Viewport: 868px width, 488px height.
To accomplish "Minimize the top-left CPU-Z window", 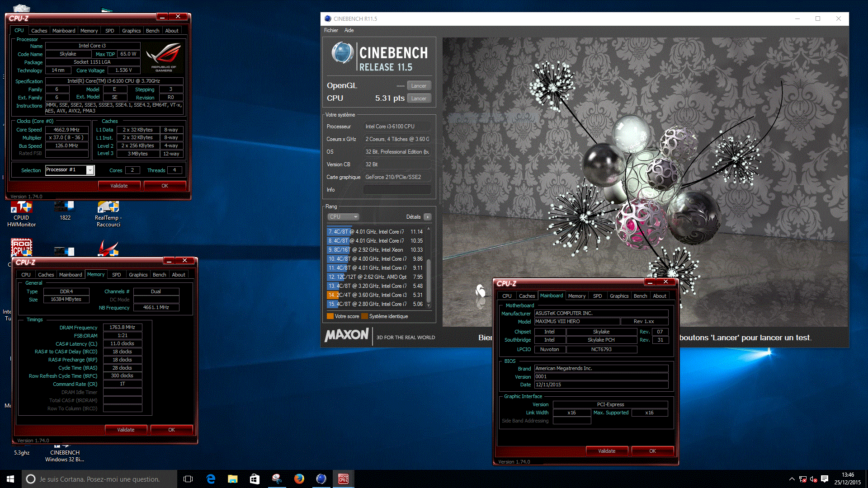I will (x=162, y=17).
